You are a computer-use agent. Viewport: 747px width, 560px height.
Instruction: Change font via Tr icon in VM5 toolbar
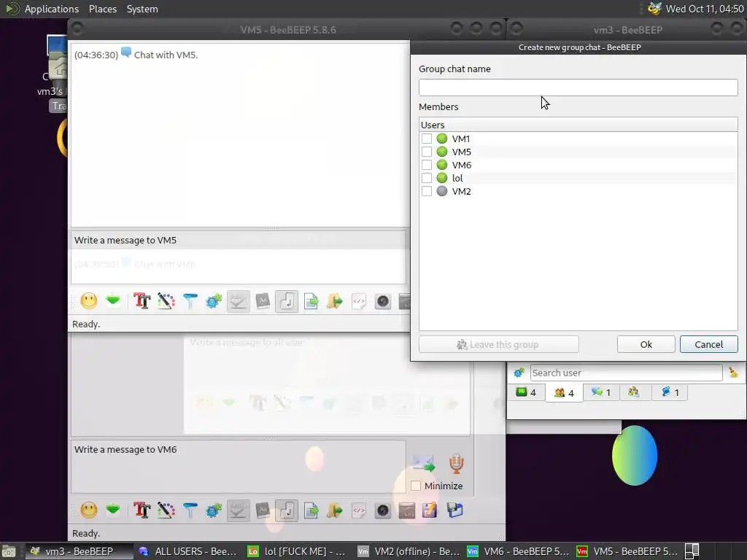142,301
